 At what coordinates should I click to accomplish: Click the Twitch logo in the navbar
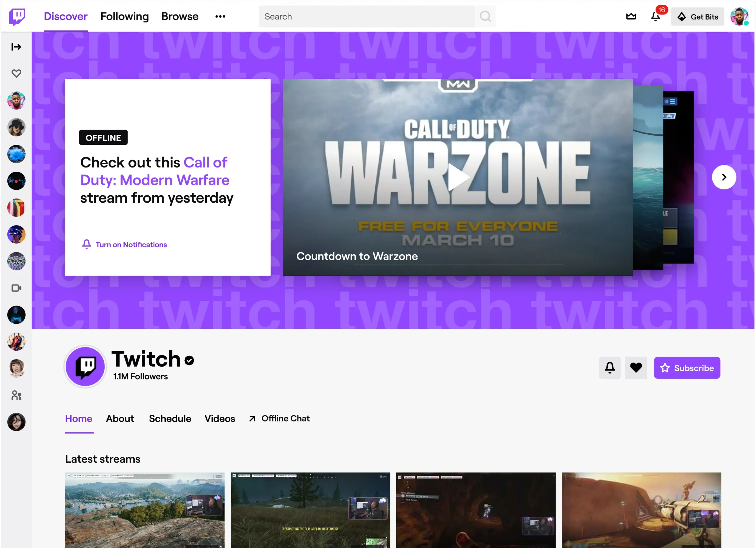[17, 16]
